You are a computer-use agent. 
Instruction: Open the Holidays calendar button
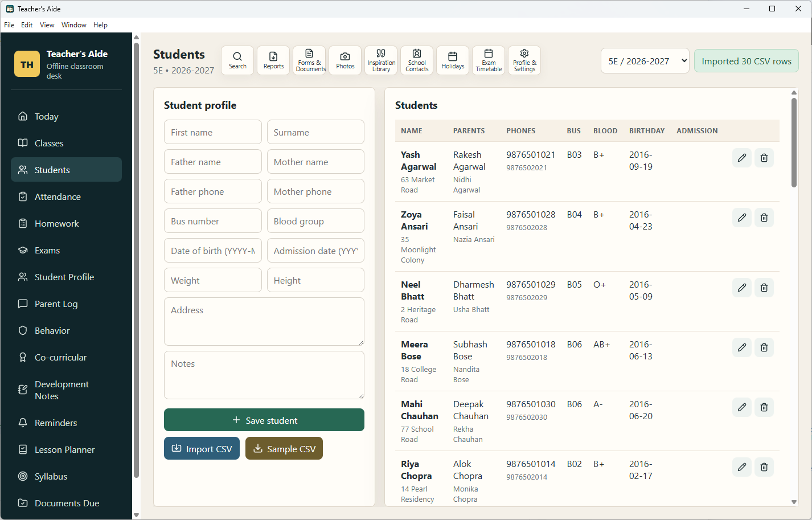tap(453, 60)
